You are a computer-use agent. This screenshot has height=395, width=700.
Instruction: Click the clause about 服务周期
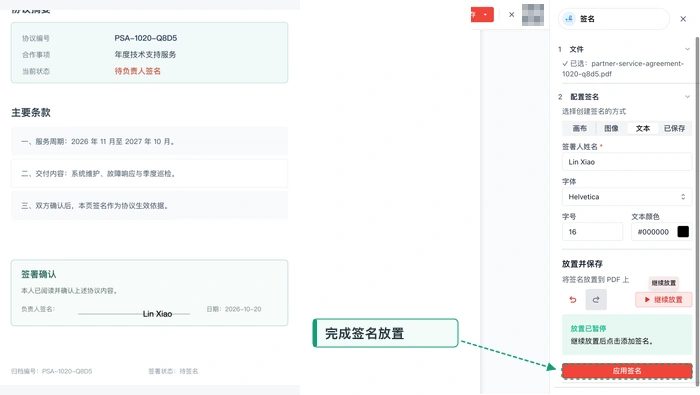[x=149, y=141]
